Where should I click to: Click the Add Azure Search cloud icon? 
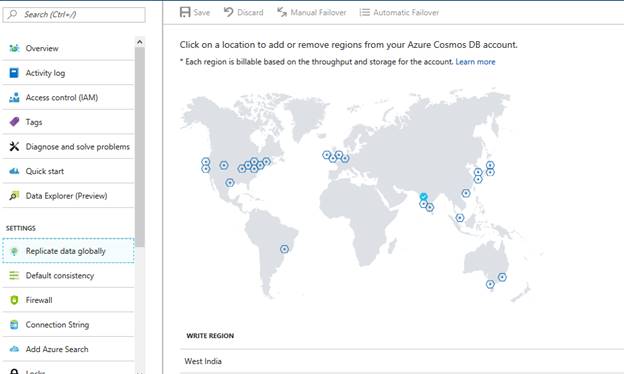pos(14,349)
